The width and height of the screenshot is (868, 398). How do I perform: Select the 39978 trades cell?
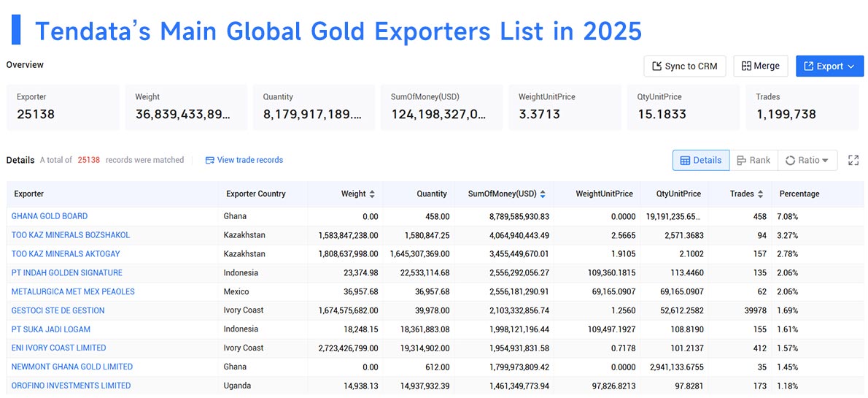click(x=755, y=310)
